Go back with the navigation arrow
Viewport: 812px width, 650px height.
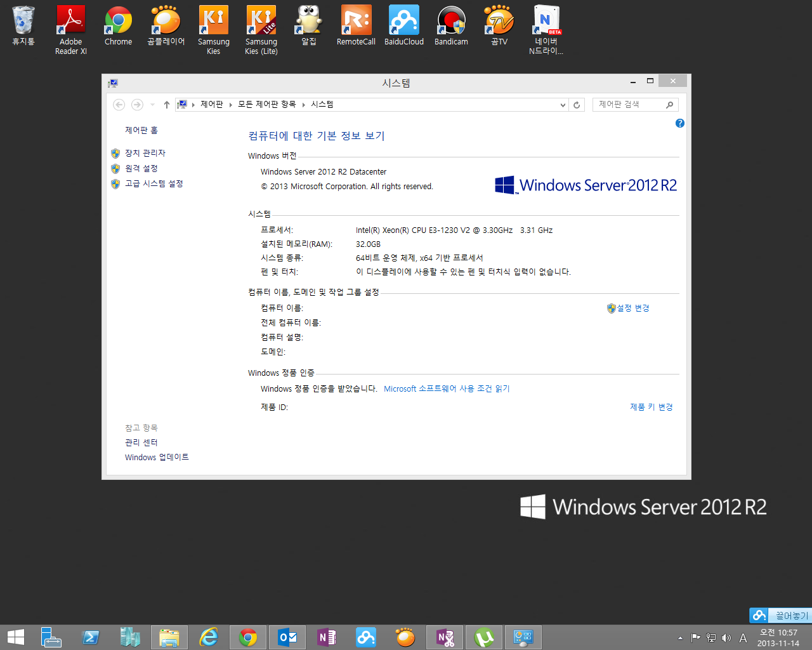click(x=119, y=105)
